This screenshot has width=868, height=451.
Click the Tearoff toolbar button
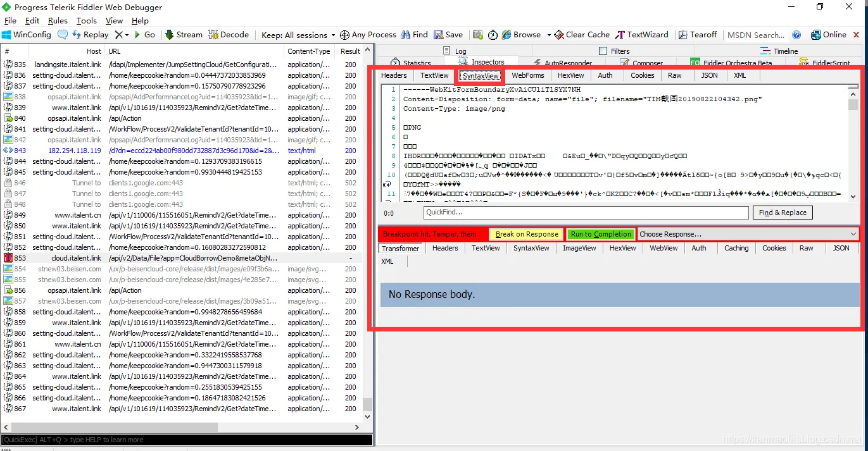pos(698,35)
